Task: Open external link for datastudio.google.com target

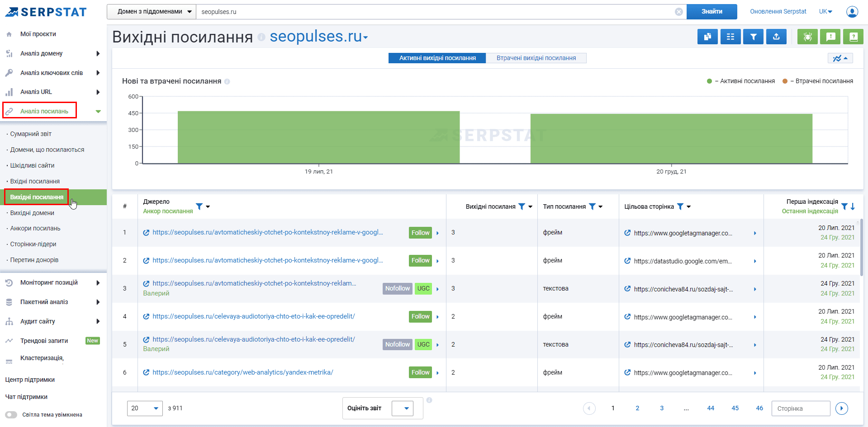Action: pos(627,261)
